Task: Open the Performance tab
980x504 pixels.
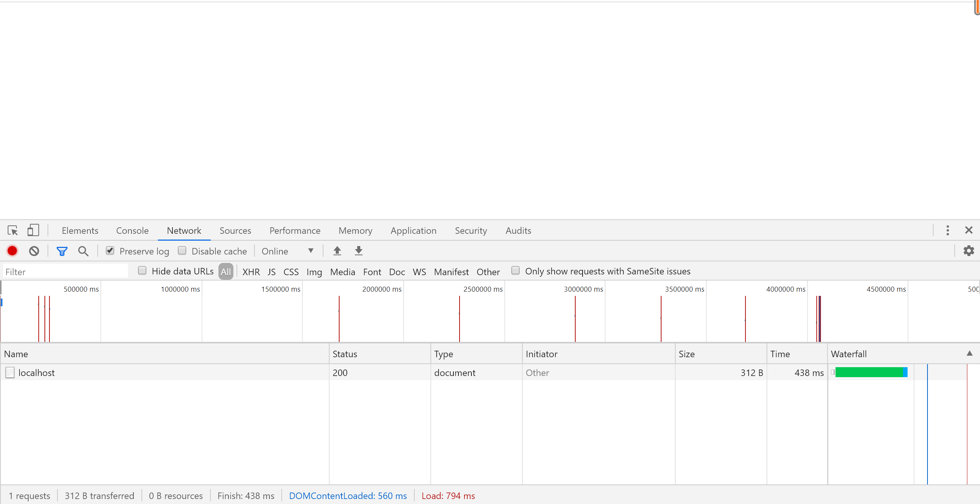Action: click(295, 230)
